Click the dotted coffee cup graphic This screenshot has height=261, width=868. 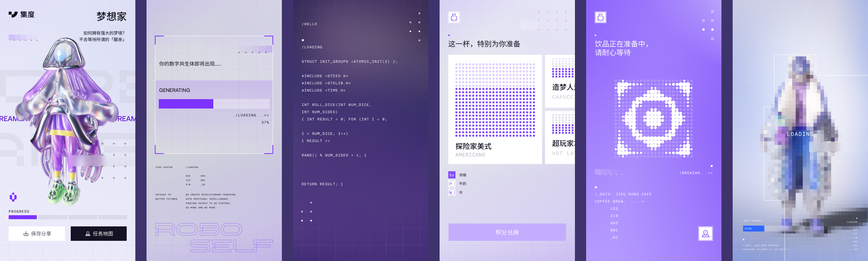tap(654, 119)
